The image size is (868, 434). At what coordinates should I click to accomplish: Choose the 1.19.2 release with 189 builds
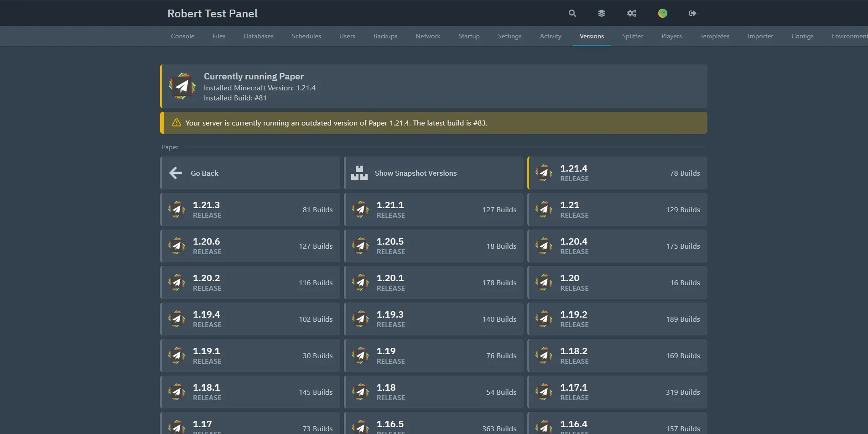click(x=617, y=319)
